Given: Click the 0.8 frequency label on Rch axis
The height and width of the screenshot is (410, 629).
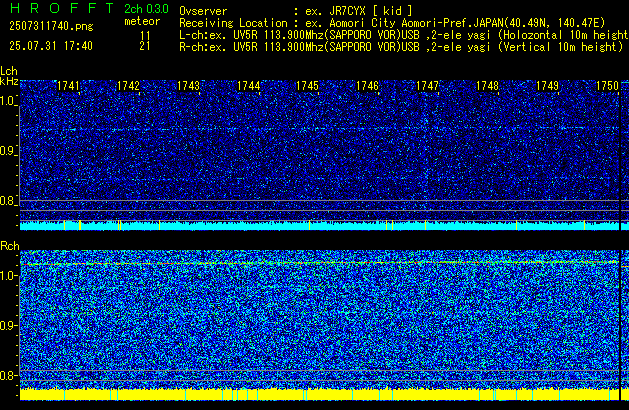Looking at the screenshot, I should 8,375.
